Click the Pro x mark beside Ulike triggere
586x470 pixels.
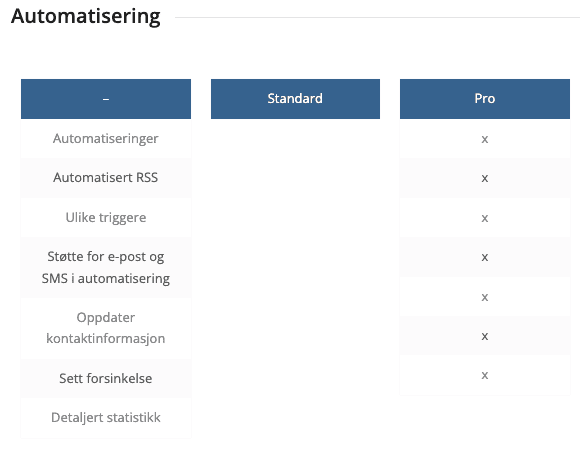(x=485, y=218)
